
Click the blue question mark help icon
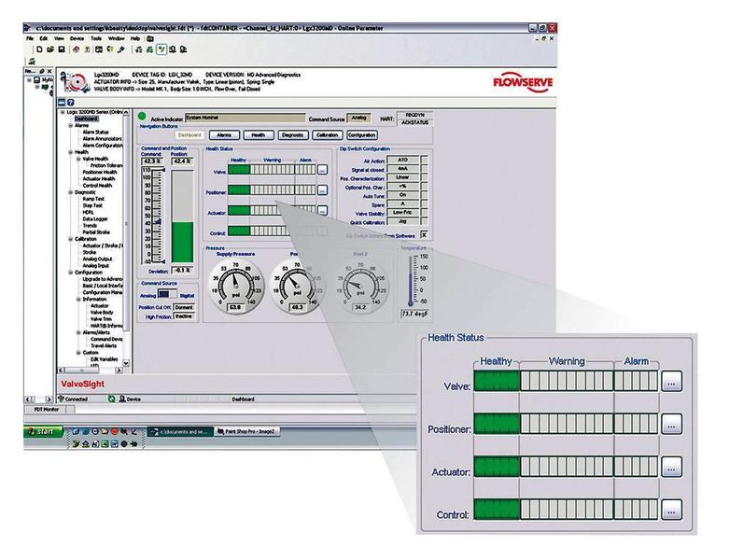[x=70, y=102]
